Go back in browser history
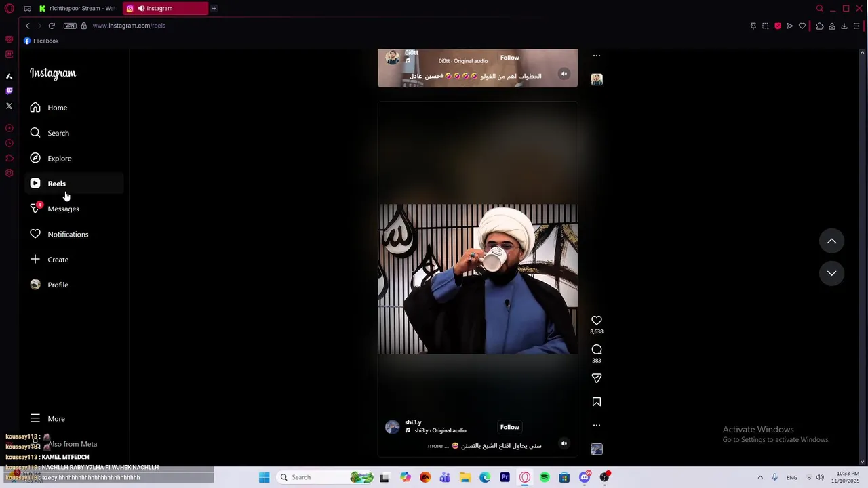This screenshot has height=488, width=868. click(27, 26)
